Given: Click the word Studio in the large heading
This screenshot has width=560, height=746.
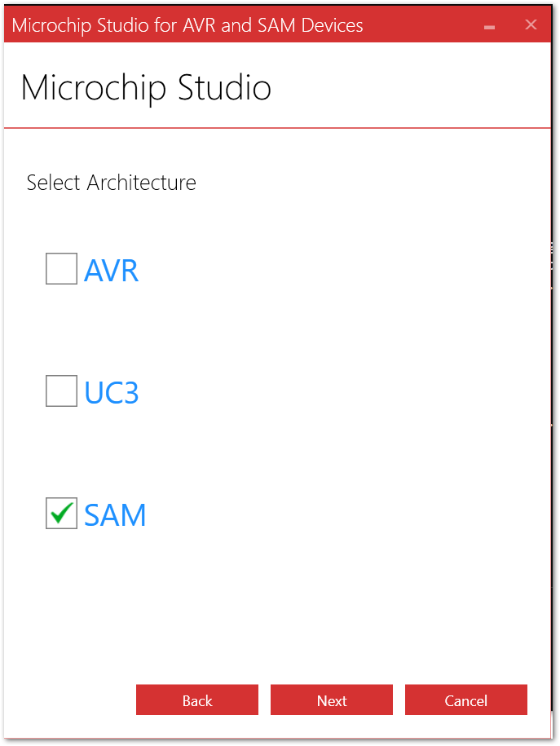Looking at the screenshot, I should click(224, 87).
